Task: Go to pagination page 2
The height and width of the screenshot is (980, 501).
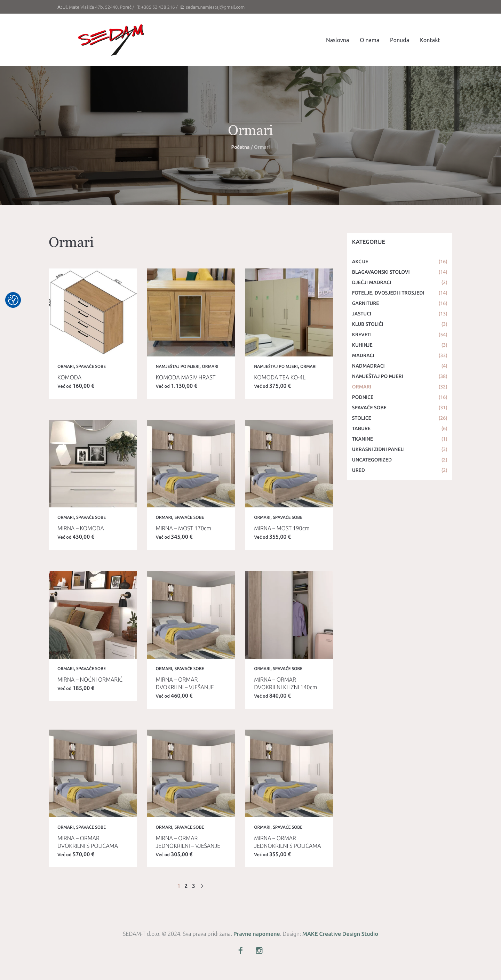Action: (186, 886)
